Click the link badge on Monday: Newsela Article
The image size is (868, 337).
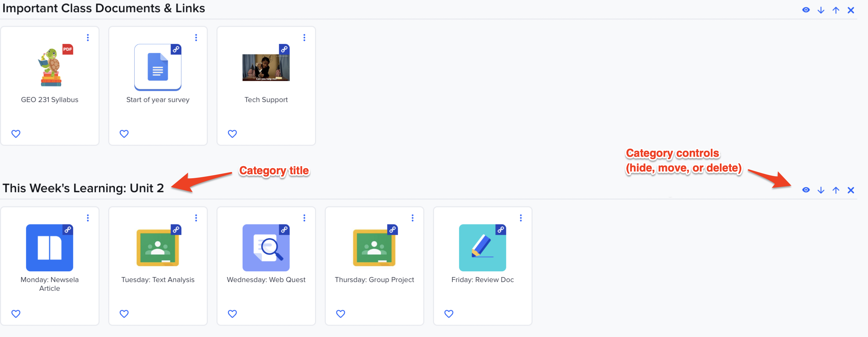(68, 230)
